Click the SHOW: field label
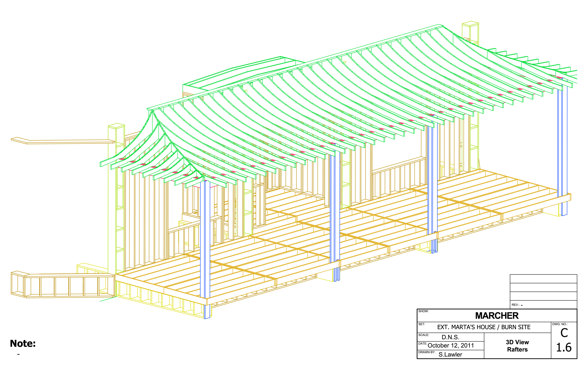Screen dimensions: 588x380 [x=423, y=311]
